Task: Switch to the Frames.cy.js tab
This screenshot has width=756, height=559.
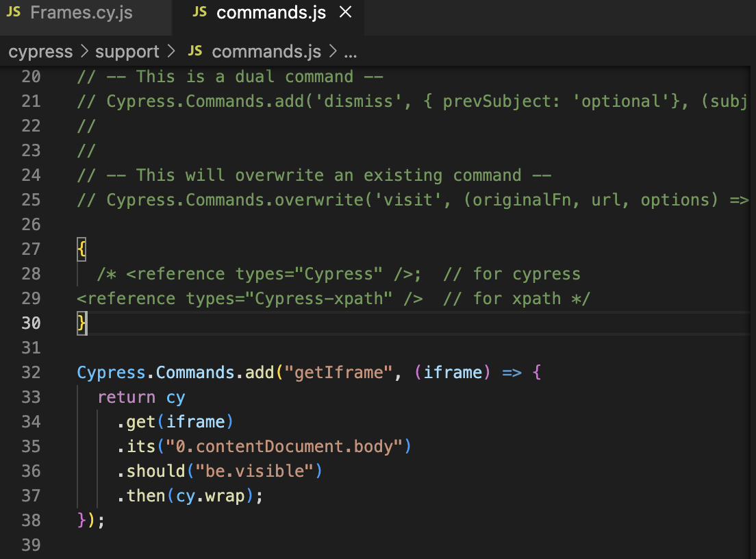Action: [81, 13]
